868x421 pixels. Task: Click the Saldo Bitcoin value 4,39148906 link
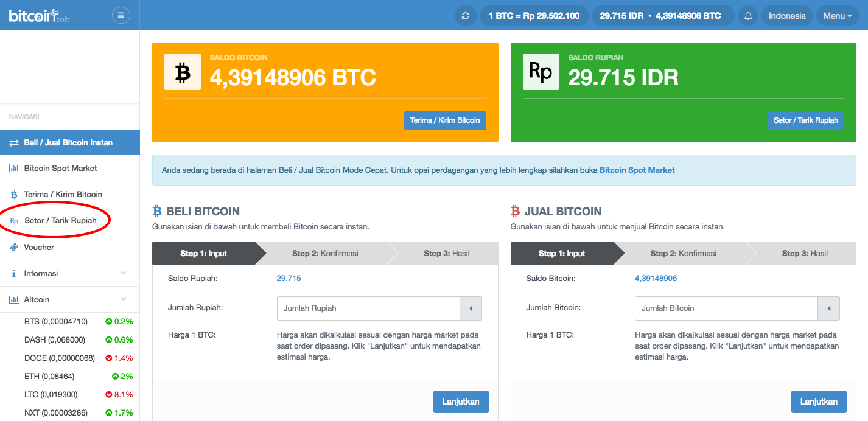click(x=656, y=279)
